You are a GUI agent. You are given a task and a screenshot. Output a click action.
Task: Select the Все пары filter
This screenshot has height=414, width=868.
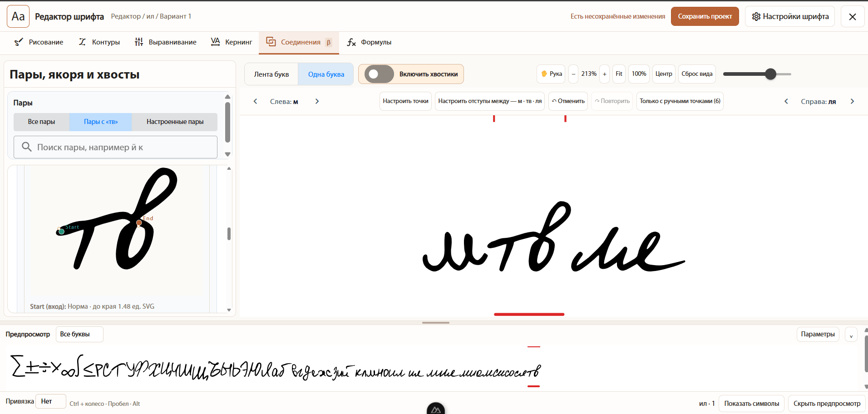pos(41,122)
